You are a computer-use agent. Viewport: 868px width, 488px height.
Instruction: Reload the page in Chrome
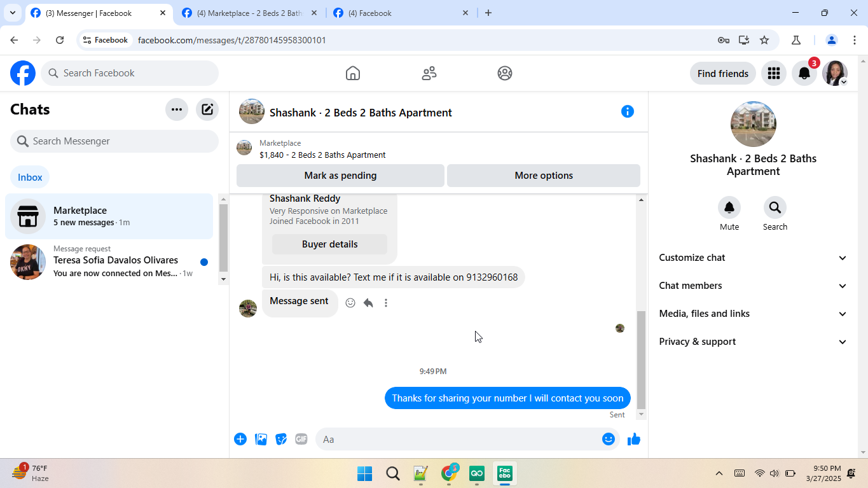tap(60, 40)
